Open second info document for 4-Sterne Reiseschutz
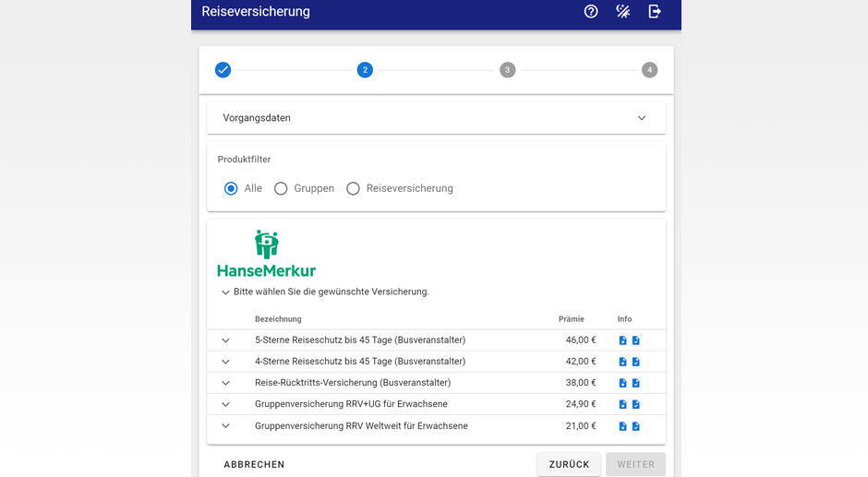This screenshot has width=868, height=477. tap(635, 362)
